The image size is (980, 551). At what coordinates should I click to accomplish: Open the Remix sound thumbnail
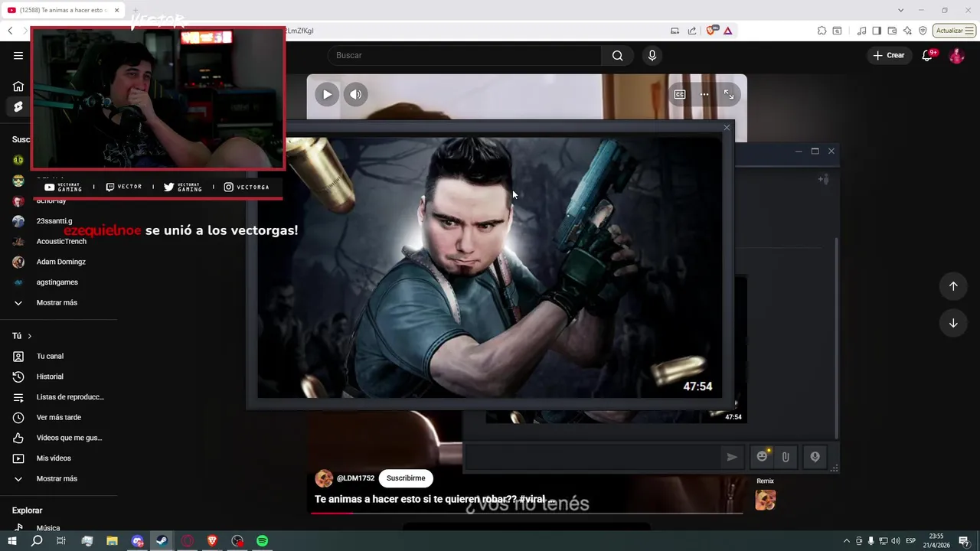click(x=765, y=500)
